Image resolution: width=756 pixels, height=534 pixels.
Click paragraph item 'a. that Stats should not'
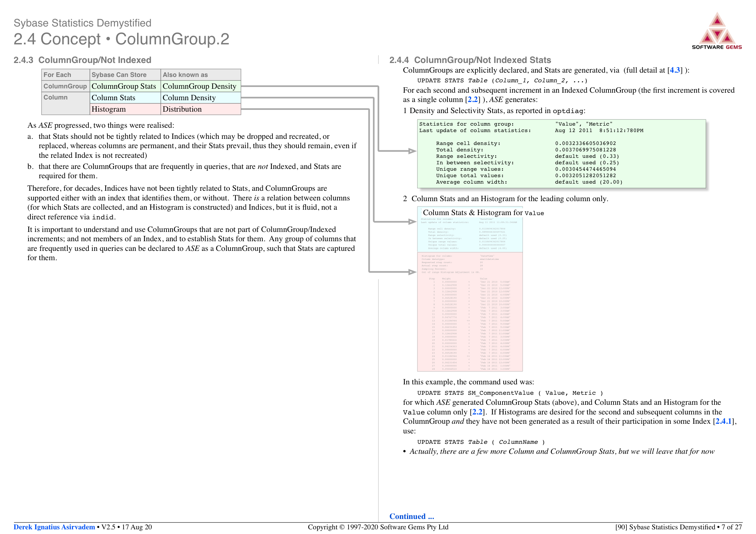coord(192,146)
